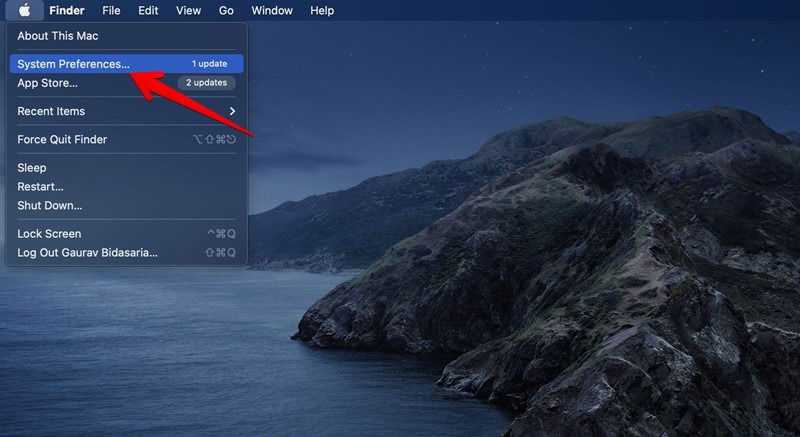800x437 pixels.
Task: Open the View menu
Action: 188,10
